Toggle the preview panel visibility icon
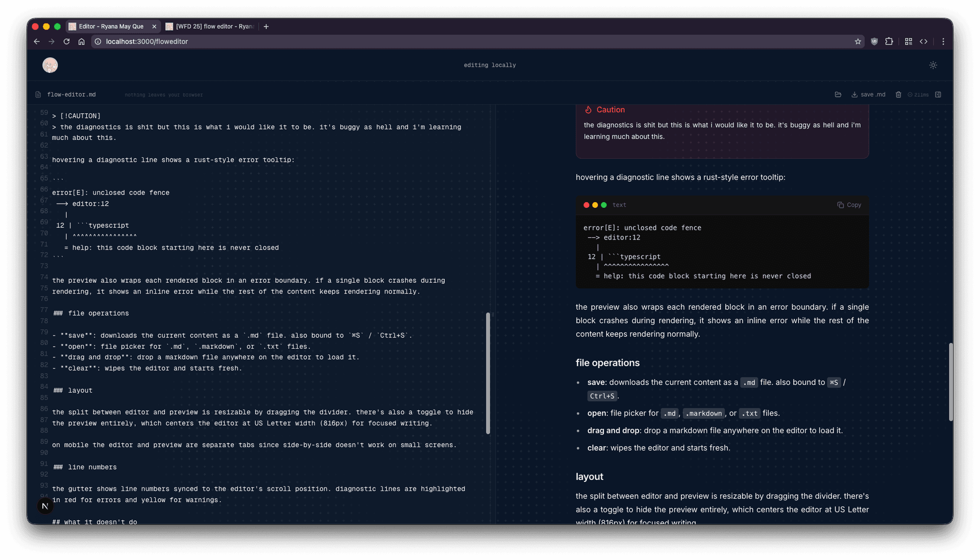 click(x=938, y=94)
